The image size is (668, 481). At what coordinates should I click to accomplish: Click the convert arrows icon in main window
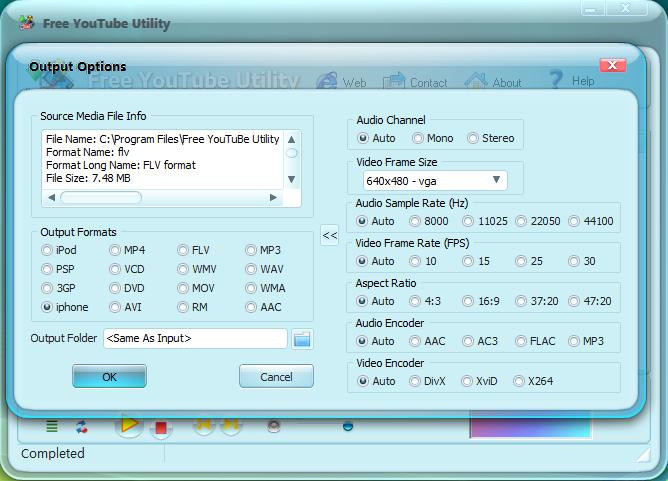click(x=82, y=426)
